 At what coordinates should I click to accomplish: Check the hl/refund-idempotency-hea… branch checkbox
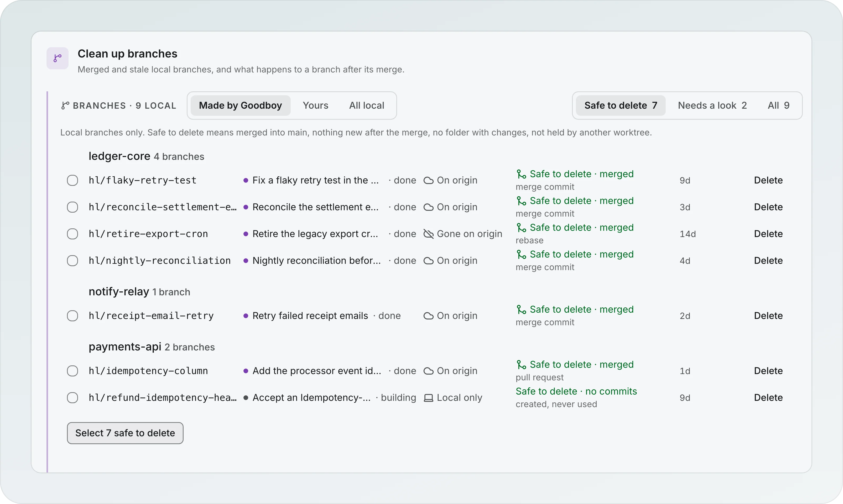pyautogui.click(x=72, y=398)
